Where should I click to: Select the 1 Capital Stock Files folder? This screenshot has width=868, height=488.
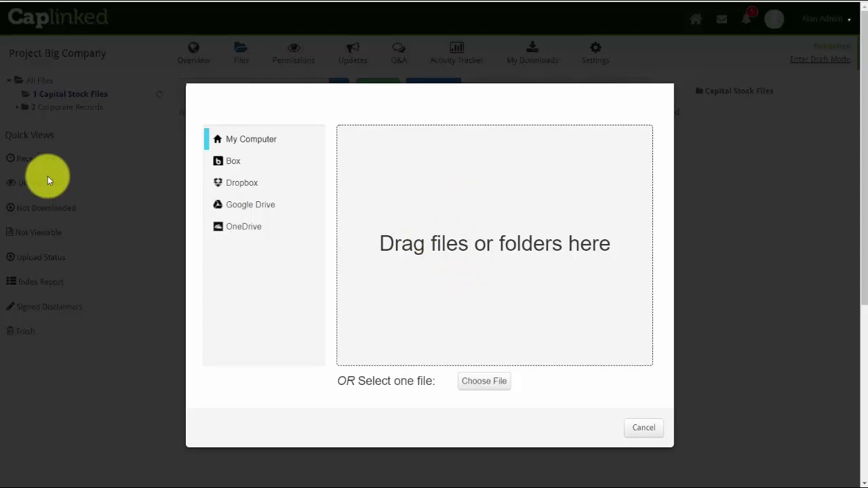(70, 94)
